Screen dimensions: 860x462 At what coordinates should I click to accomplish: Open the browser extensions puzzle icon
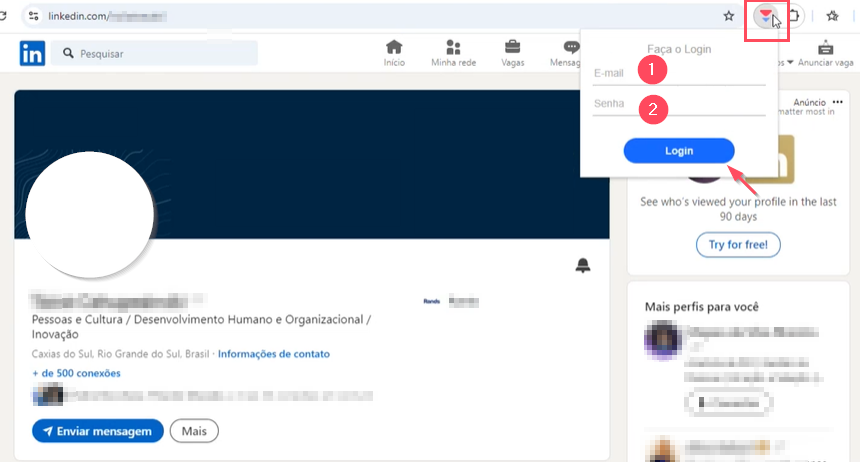click(795, 16)
